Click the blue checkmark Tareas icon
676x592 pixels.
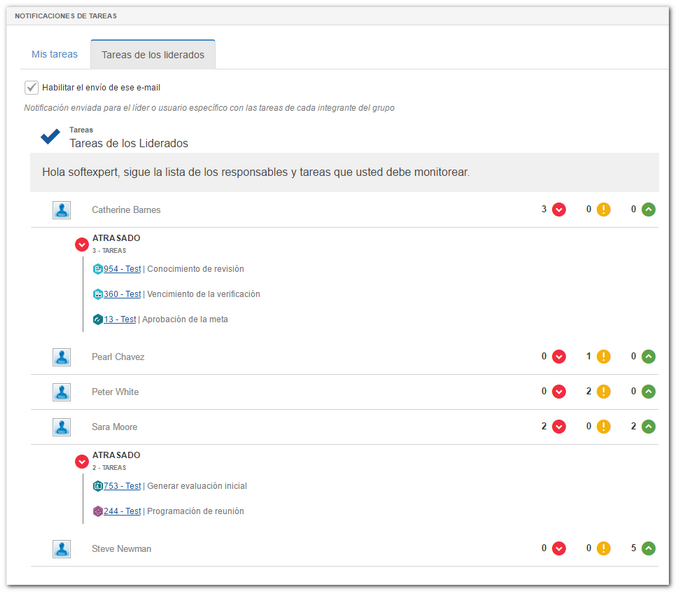coord(50,137)
